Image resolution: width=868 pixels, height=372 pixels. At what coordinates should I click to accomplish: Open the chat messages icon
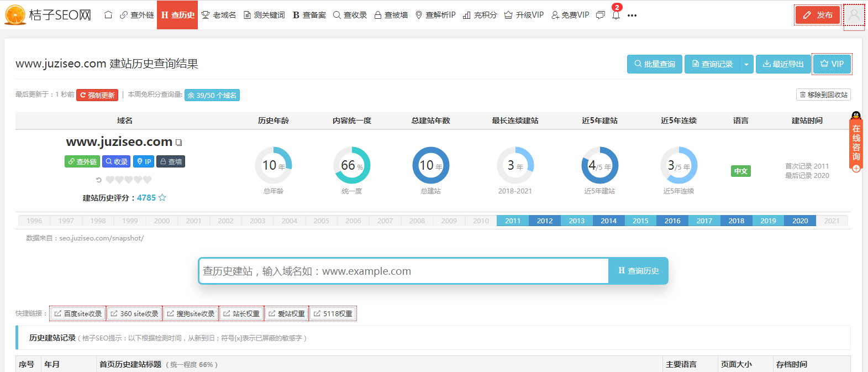coord(600,15)
